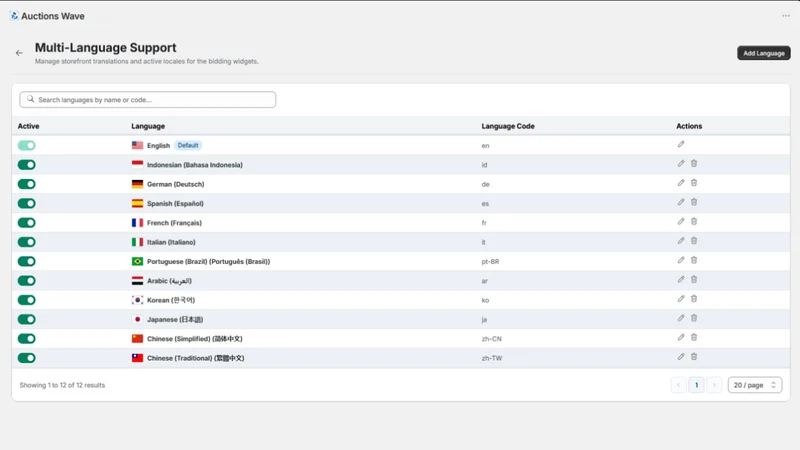Turn off the Italian language toggle
Viewport: 800px width, 450px height.
pos(27,242)
